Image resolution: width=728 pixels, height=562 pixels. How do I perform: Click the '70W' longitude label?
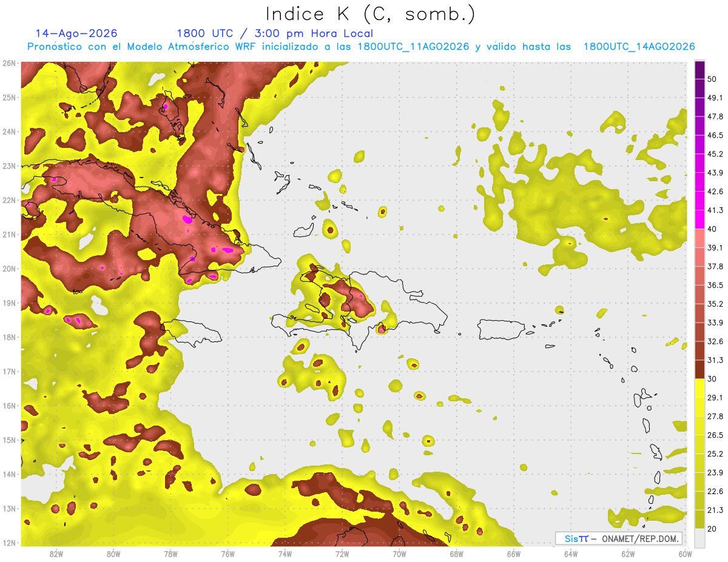[x=399, y=554]
